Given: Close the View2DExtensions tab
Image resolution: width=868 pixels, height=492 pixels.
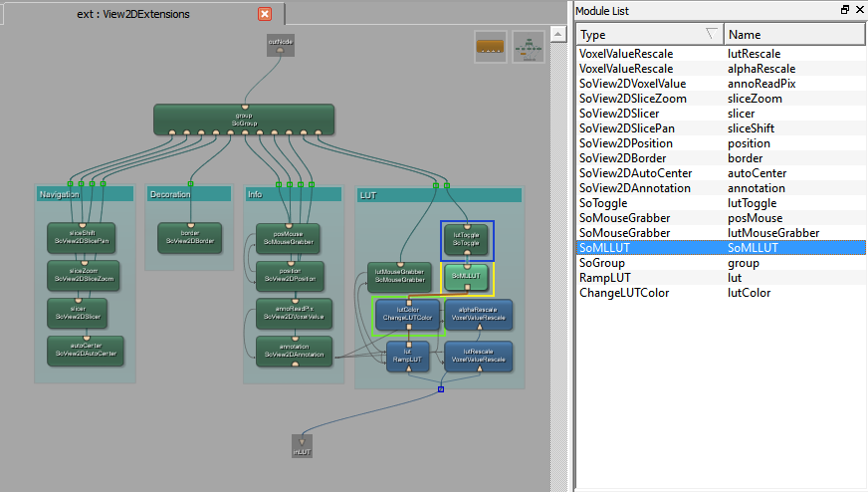Looking at the screenshot, I should coord(265,14).
